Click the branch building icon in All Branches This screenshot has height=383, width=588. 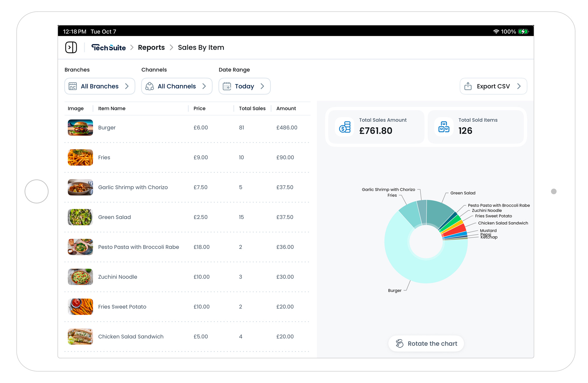tap(73, 86)
